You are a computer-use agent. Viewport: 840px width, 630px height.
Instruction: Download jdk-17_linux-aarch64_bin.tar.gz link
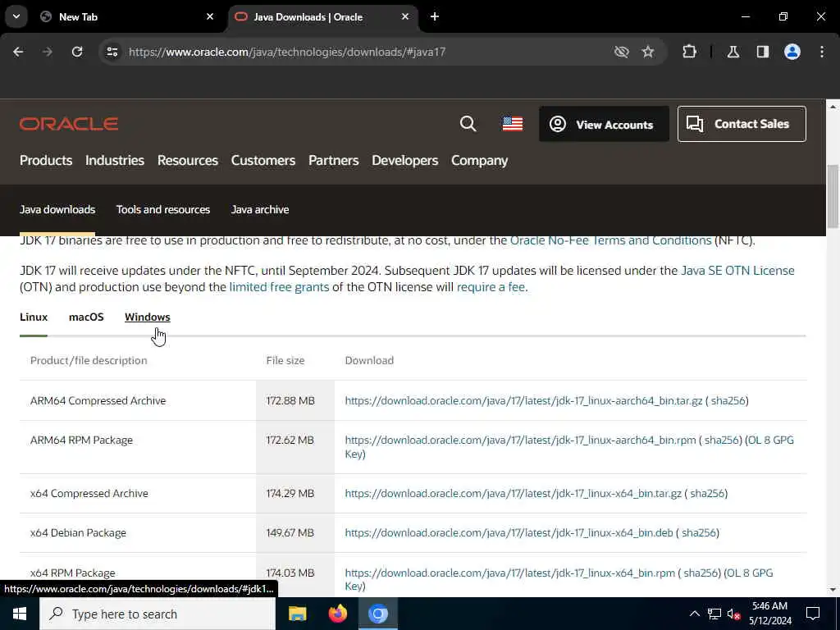(523, 400)
